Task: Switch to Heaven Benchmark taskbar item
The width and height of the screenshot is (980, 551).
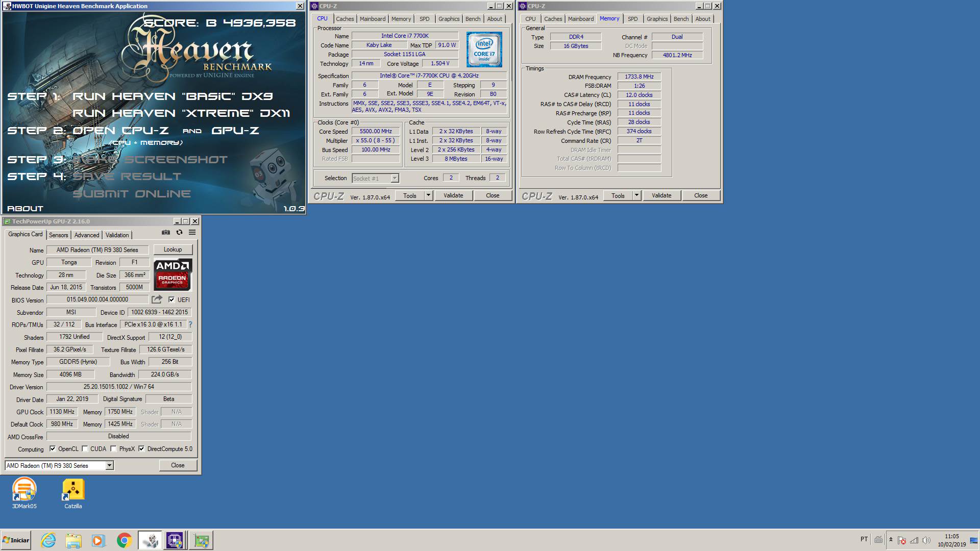Action: [x=150, y=540]
